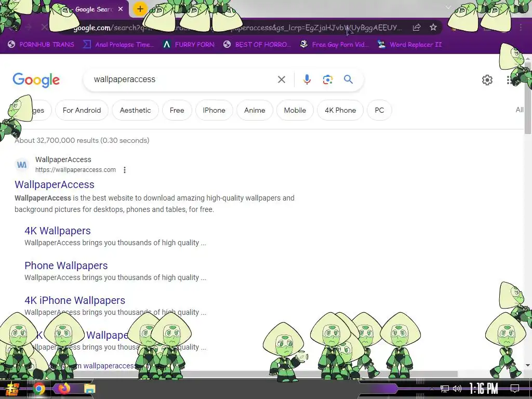Open Chrome from the taskbar
532x399 pixels.
(38, 389)
